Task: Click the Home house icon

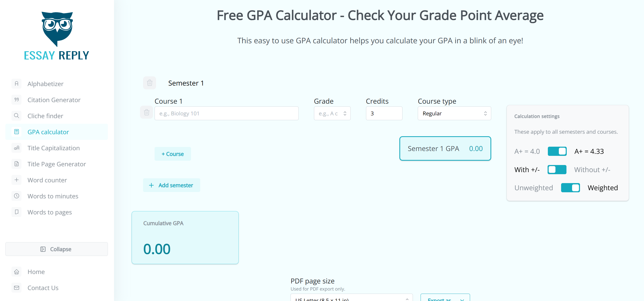Action: [x=17, y=272]
